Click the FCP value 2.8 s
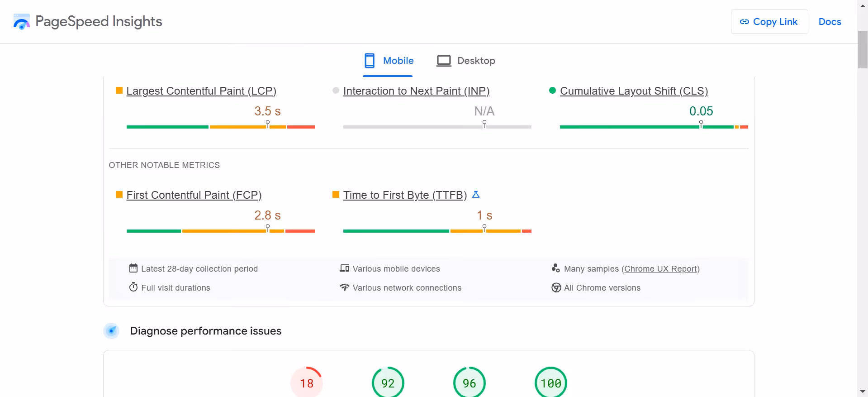Image resolution: width=868 pixels, height=397 pixels. (x=267, y=215)
